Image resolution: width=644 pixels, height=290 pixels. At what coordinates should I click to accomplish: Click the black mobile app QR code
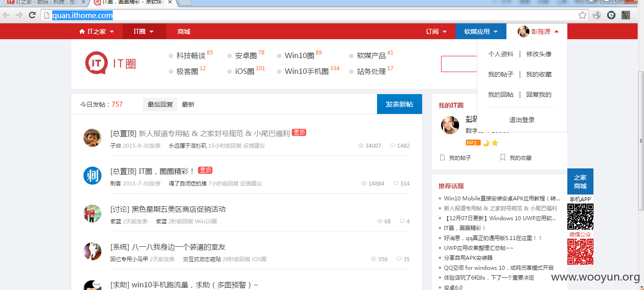point(580,217)
